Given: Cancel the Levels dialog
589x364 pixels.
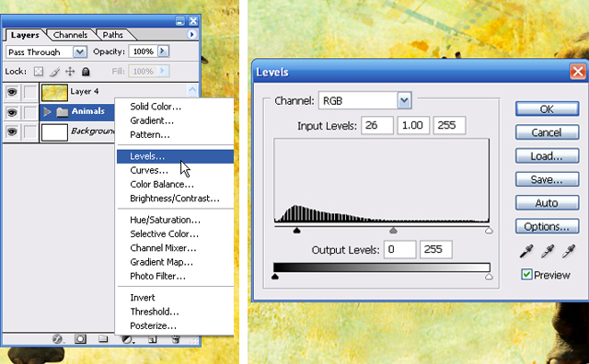Looking at the screenshot, I should tap(547, 132).
